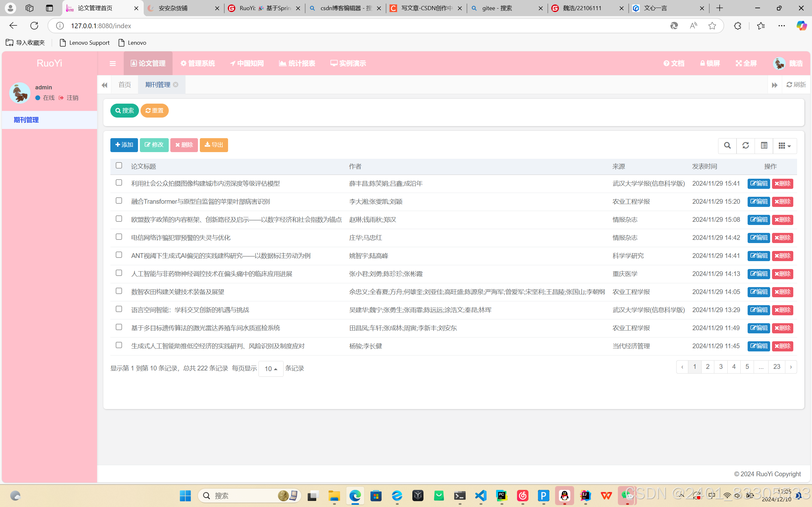
Task: Select checkbox for 融合Transformer article row
Action: (119, 201)
